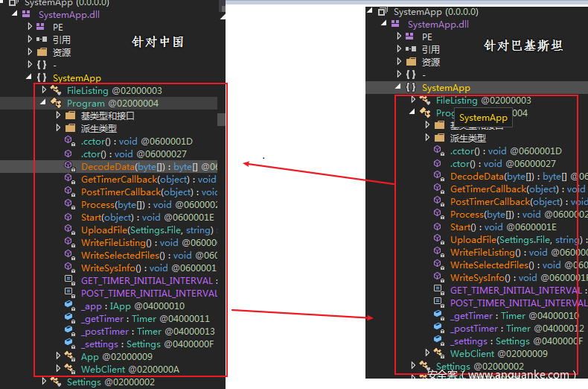Click the SystemApp namespace braces icon in left panel
The height and width of the screenshot is (389, 588).
coord(41,78)
